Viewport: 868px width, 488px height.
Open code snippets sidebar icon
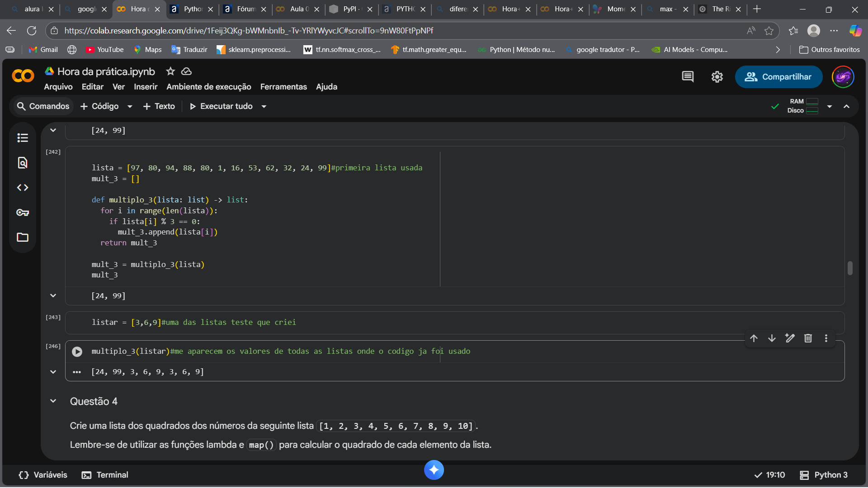(23, 188)
